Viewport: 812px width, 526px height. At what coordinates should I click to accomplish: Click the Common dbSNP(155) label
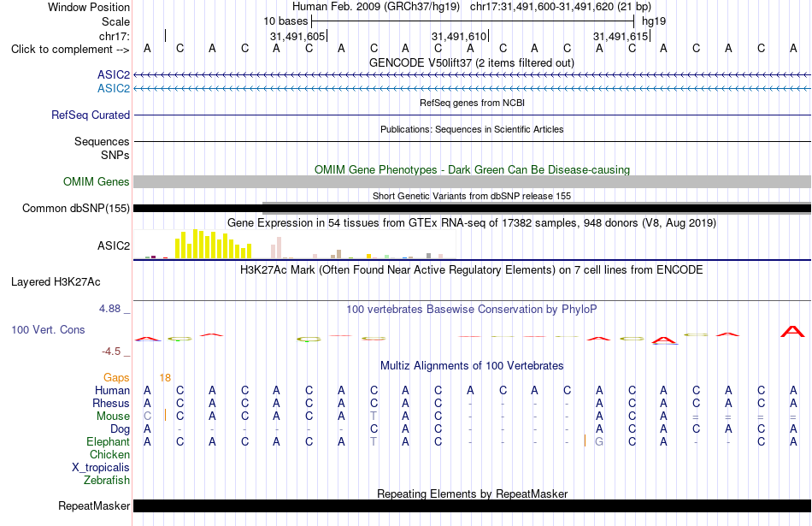point(76,209)
